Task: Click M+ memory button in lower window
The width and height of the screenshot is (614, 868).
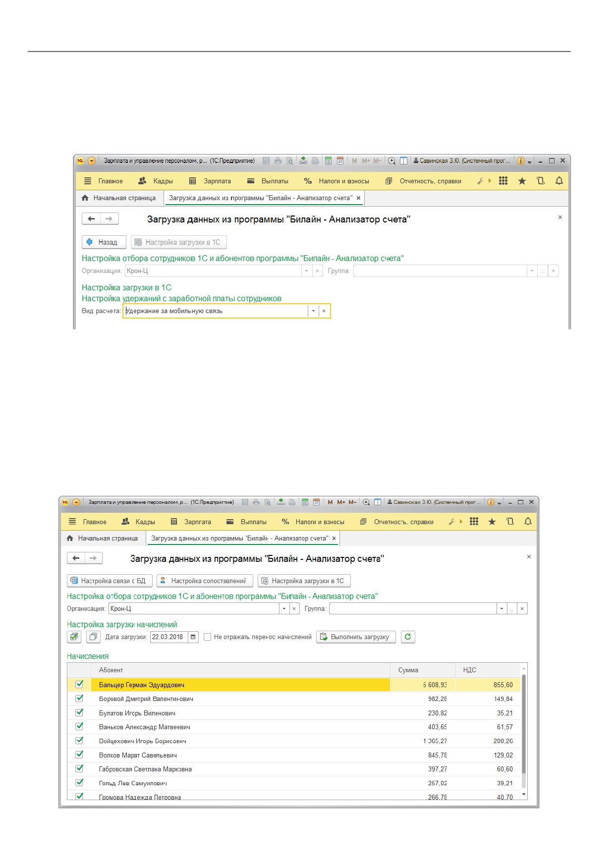Action: 341,502
